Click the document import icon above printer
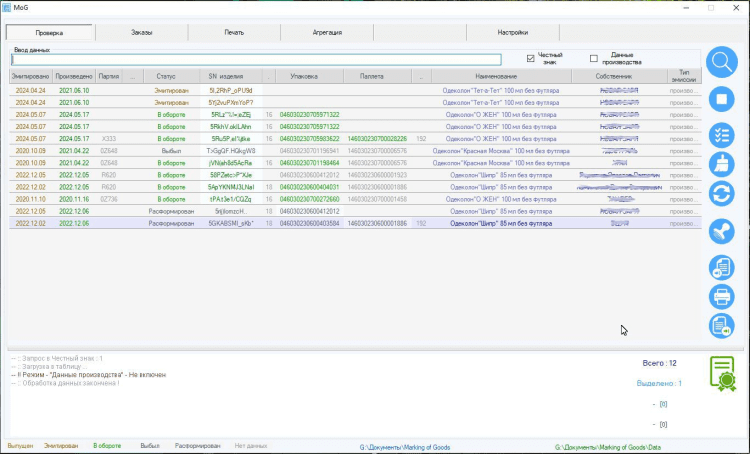The width and height of the screenshot is (750, 454). tap(721, 266)
